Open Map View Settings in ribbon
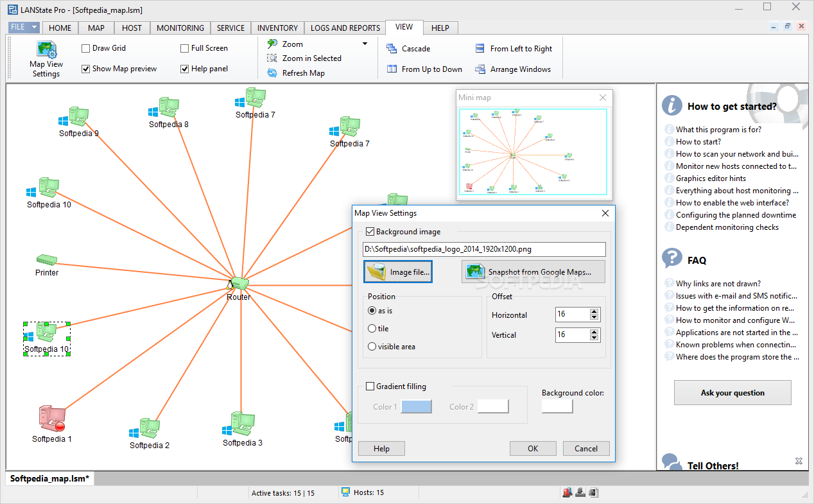The image size is (814, 504). (x=46, y=59)
